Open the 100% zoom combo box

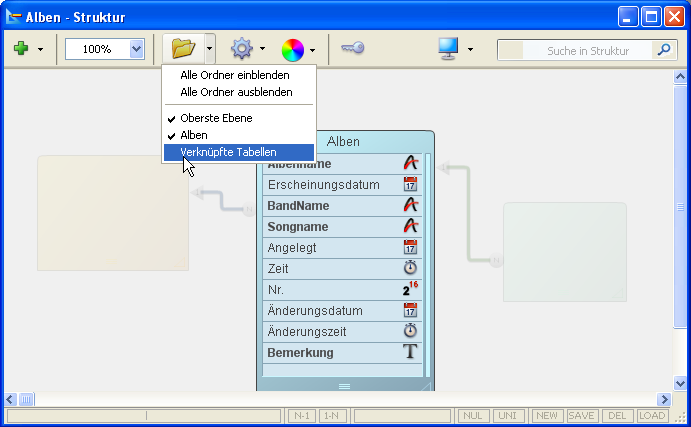coord(105,49)
